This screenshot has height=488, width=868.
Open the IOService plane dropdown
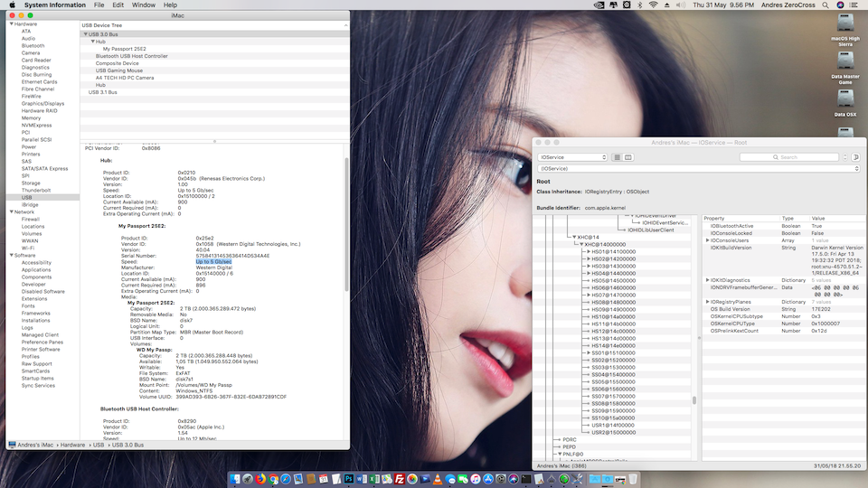(572, 157)
